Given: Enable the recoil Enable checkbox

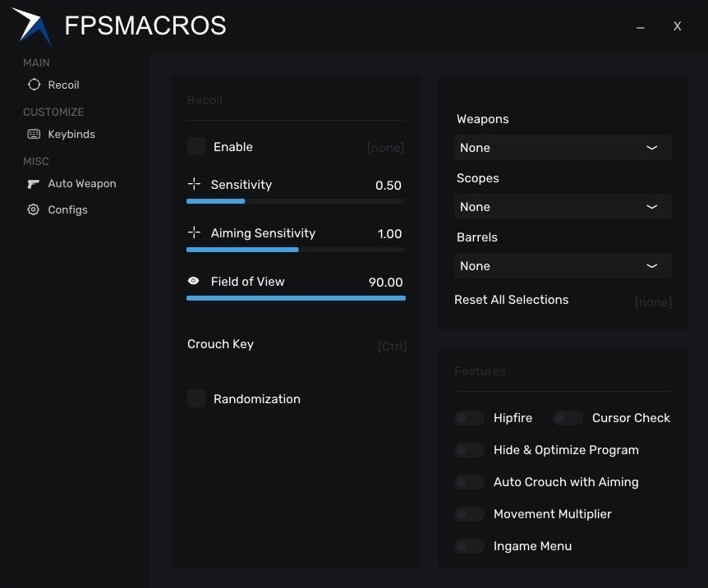Looking at the screenshot, I should 196,147.
